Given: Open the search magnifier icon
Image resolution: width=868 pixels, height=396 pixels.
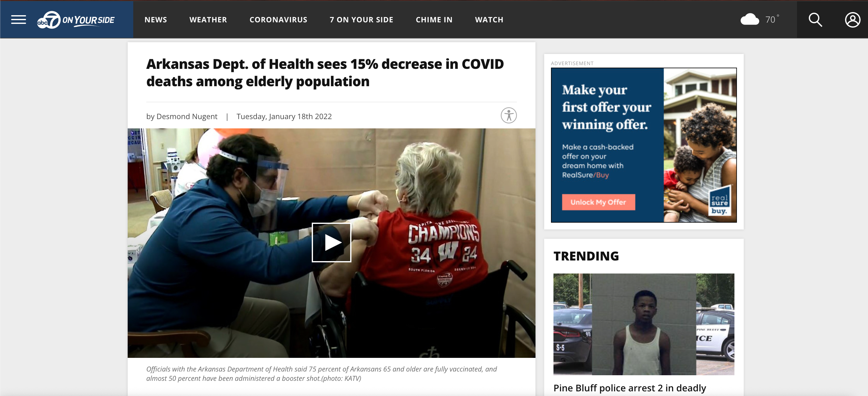Looking at the screenshot, I should tap(815, 20).
